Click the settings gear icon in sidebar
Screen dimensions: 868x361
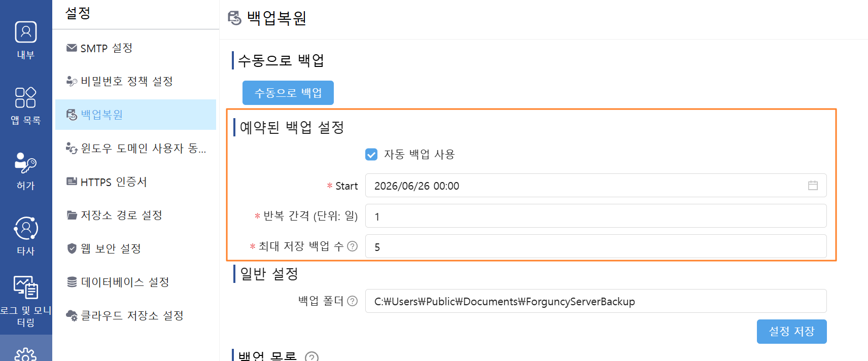(25, 354)
